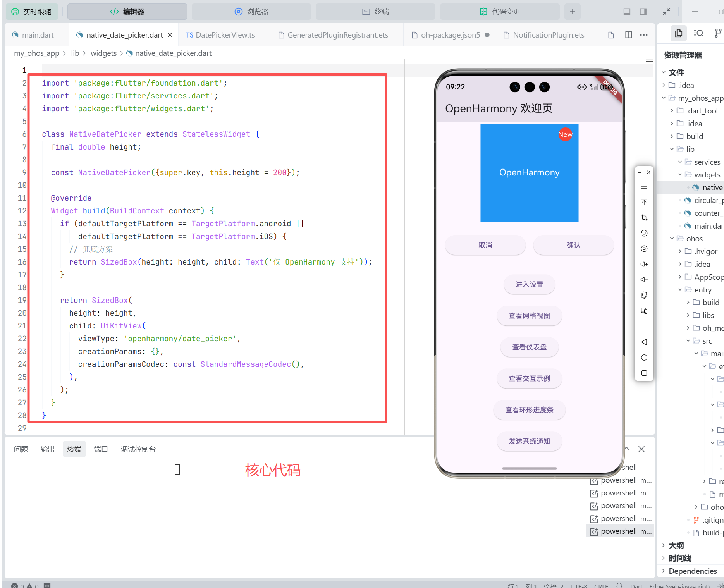Switch to the 输出 output panel tab
Viewport: 724px width, 588px height.
(48, 449)
